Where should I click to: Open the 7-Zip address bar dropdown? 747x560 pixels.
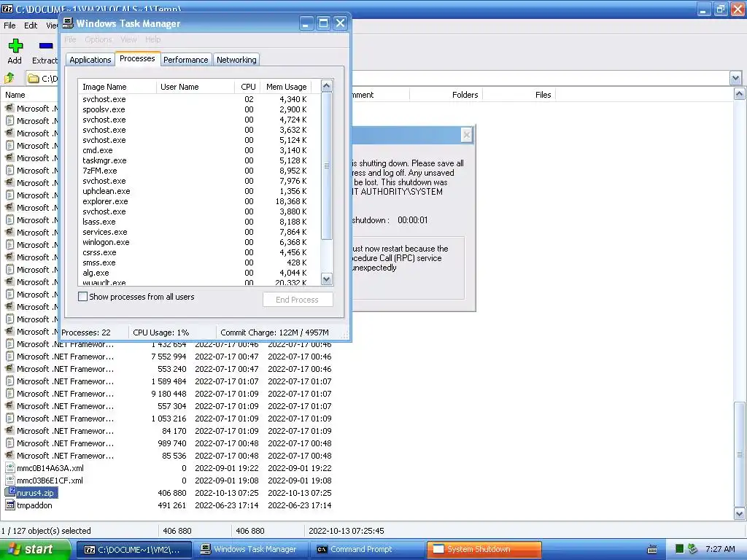(x=735, y=77)
